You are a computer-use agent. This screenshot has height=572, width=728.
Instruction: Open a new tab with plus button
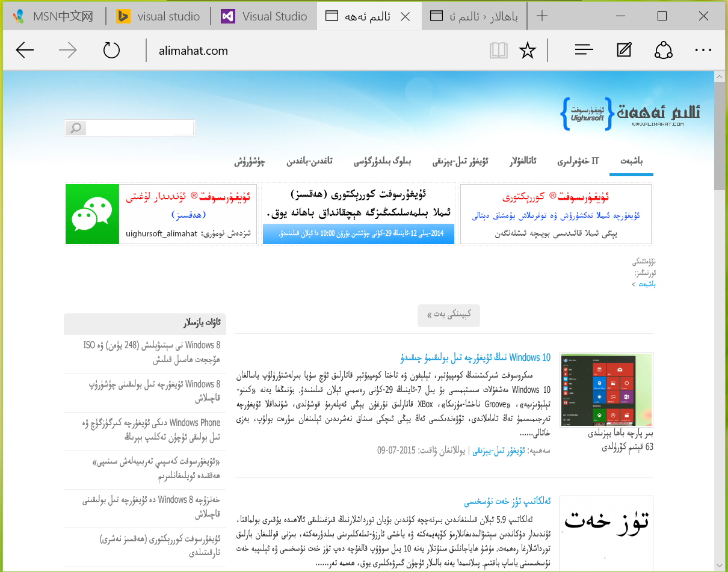[x=542, y=16]
